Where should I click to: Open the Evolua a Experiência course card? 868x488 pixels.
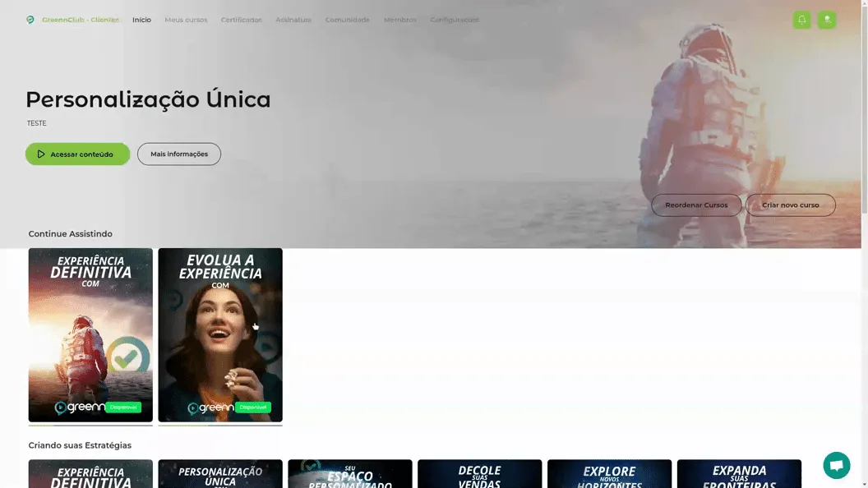click(x=220, y=335)
